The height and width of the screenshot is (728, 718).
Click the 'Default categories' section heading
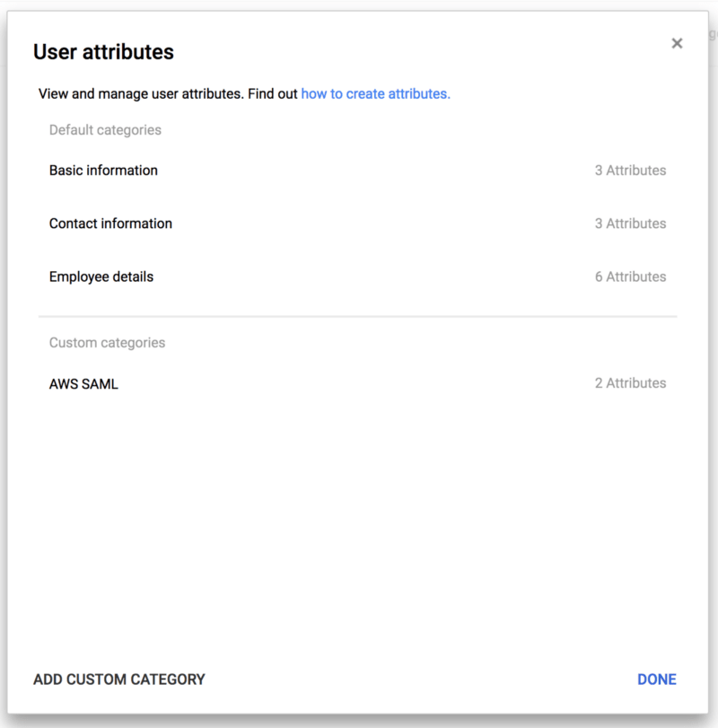coord(105,130)
